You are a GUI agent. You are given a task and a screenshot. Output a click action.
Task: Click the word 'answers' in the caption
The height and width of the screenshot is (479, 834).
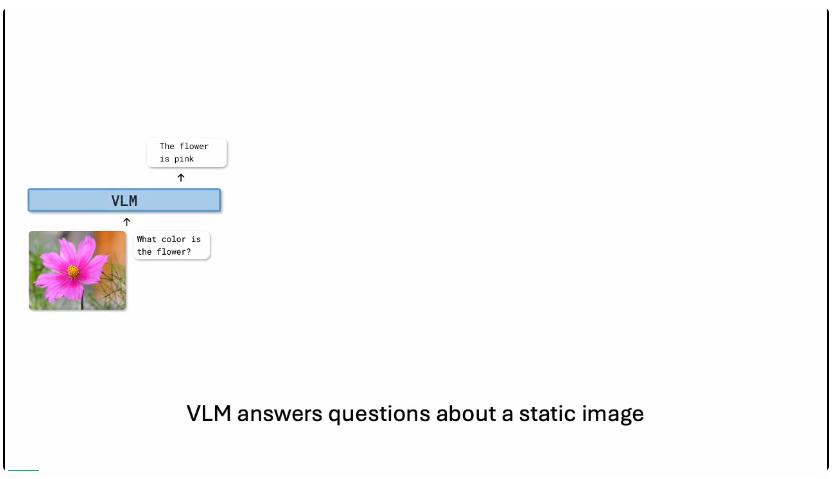[x=279, y=413]
